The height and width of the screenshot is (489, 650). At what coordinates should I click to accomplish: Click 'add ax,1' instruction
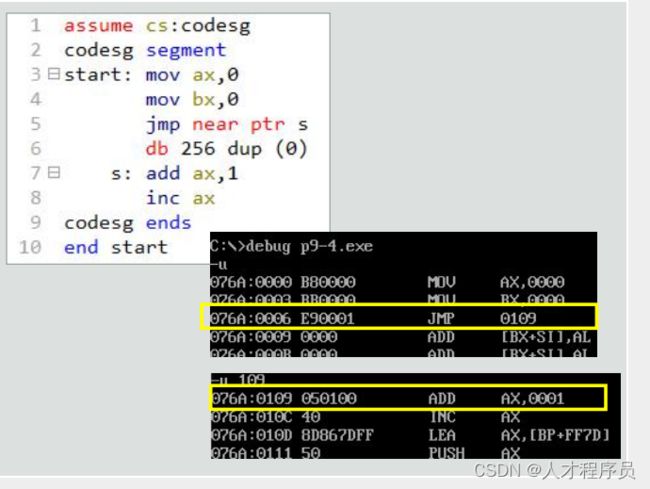coord(192,173)
